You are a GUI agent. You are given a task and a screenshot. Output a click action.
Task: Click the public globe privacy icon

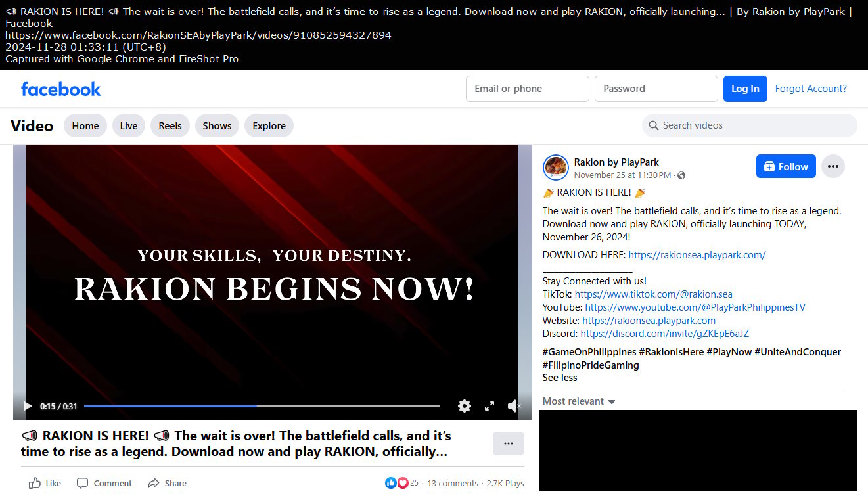click(681, 175)
